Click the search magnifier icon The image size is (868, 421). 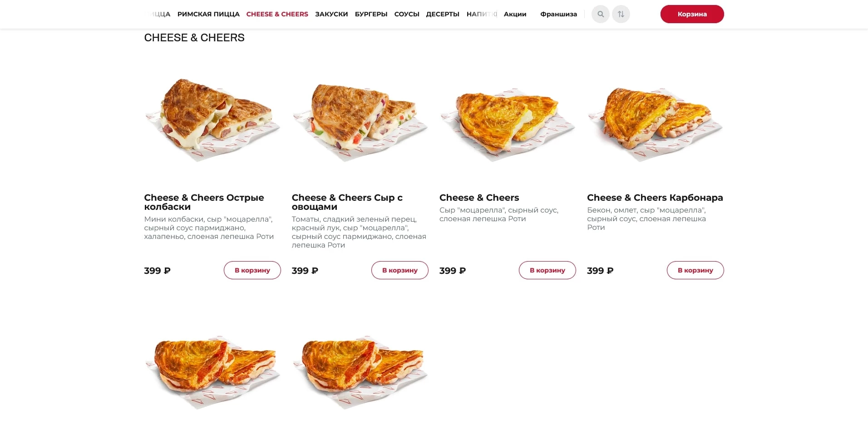[x=600, y=14]
